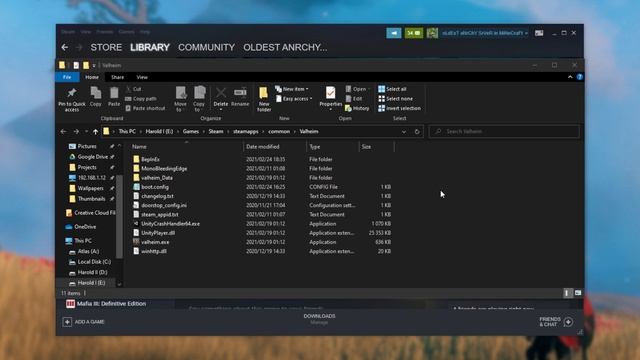
Task: Click Steam announcements megaphone button
Action: (x=394, y=33)
